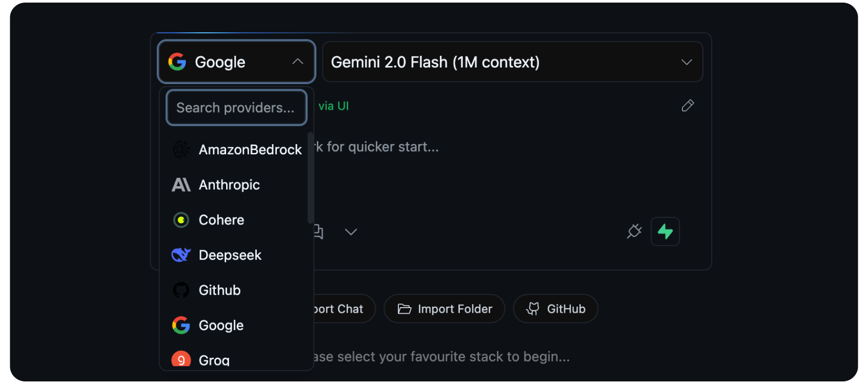This screenshot has height=384, width=868.
Task: Click the pencil edit icon
Action: tap(688, 106)
